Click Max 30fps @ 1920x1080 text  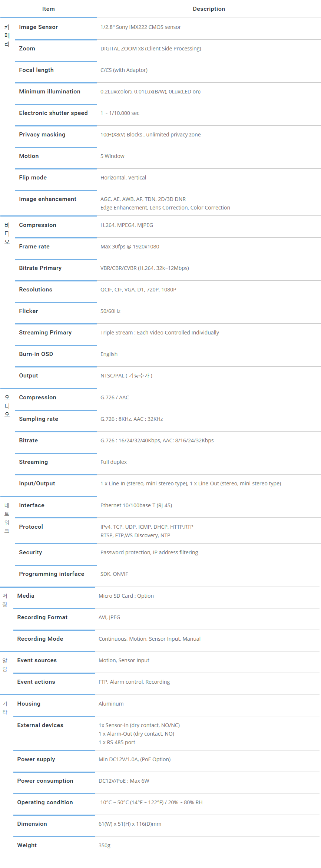point(130,247)
